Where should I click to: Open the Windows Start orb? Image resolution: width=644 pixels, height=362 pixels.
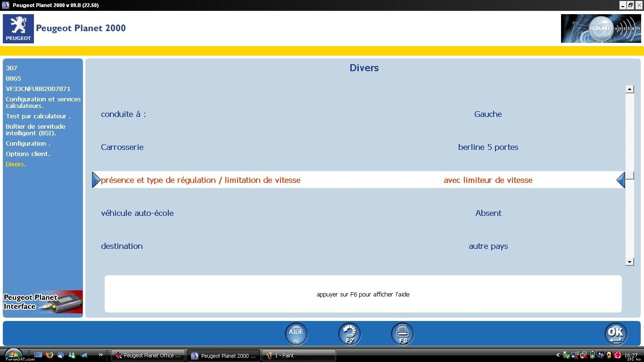[13, 355]
